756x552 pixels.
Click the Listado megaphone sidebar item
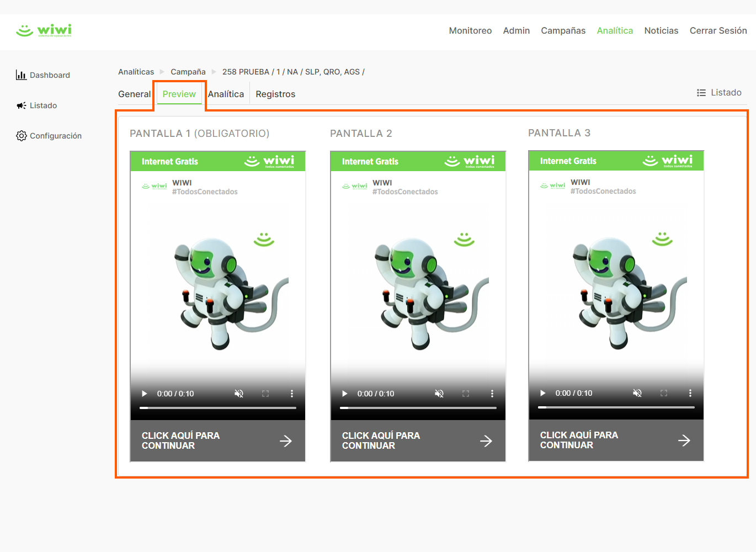[x=37, y=105]
